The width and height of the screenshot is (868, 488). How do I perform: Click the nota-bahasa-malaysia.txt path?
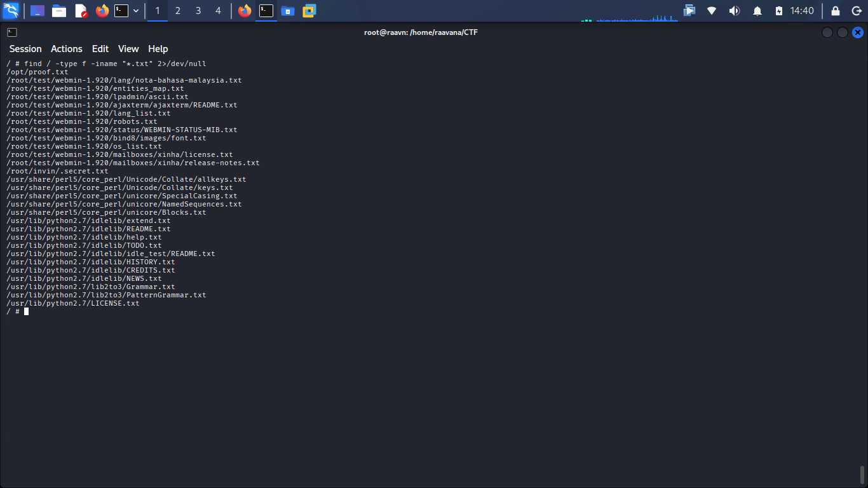coord(124,80)
